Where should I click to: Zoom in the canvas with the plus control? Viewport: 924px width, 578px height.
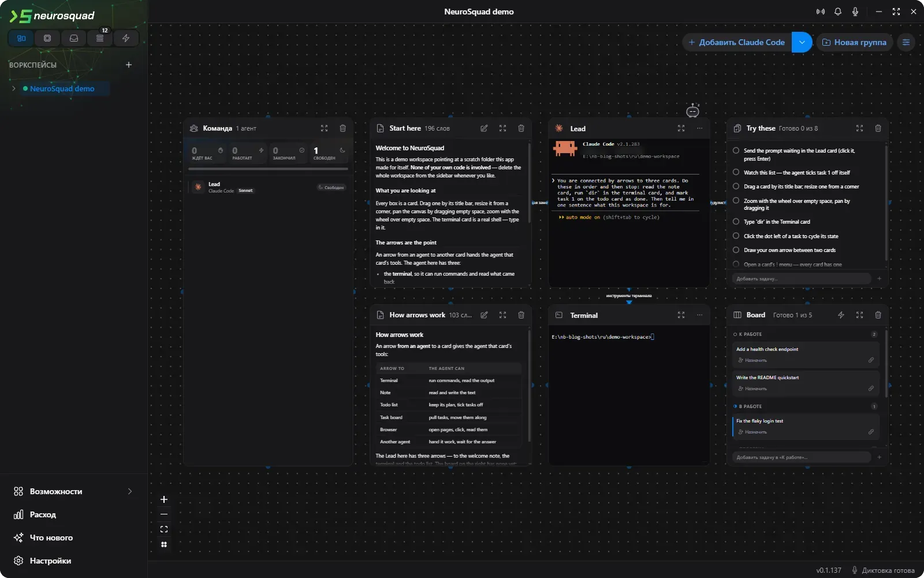point(164,499)
